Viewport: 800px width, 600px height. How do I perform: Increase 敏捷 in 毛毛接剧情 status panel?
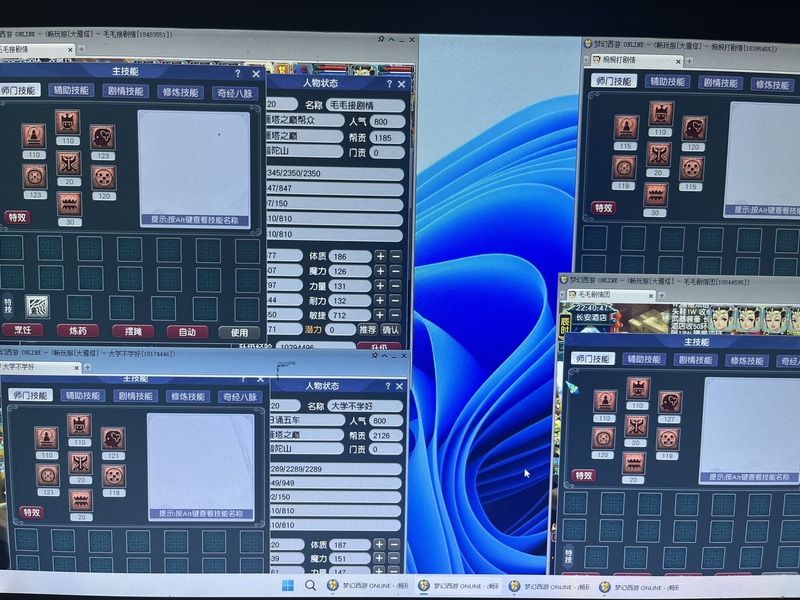click(x=380, y=315)
